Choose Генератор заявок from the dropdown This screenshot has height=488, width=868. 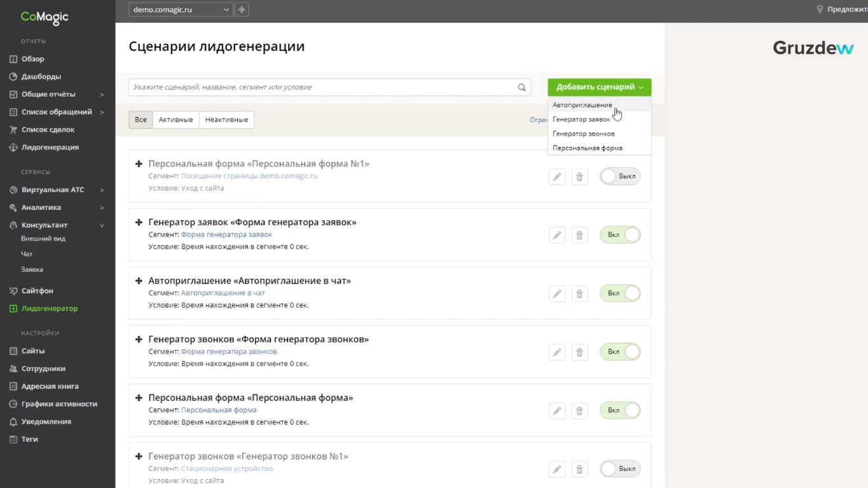(x=600, y=119)
